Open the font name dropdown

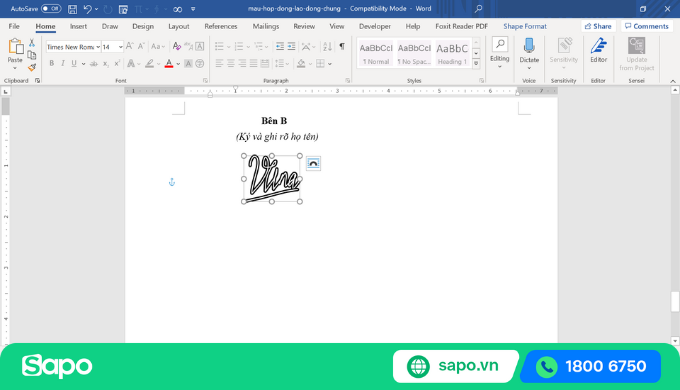[x=98, y=47]
